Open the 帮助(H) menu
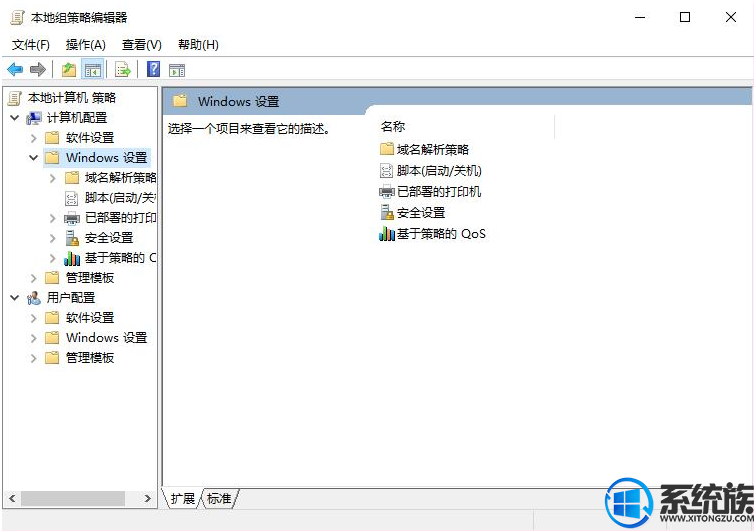This screenshot has width=754, height=531. click(x=198, y=45)
